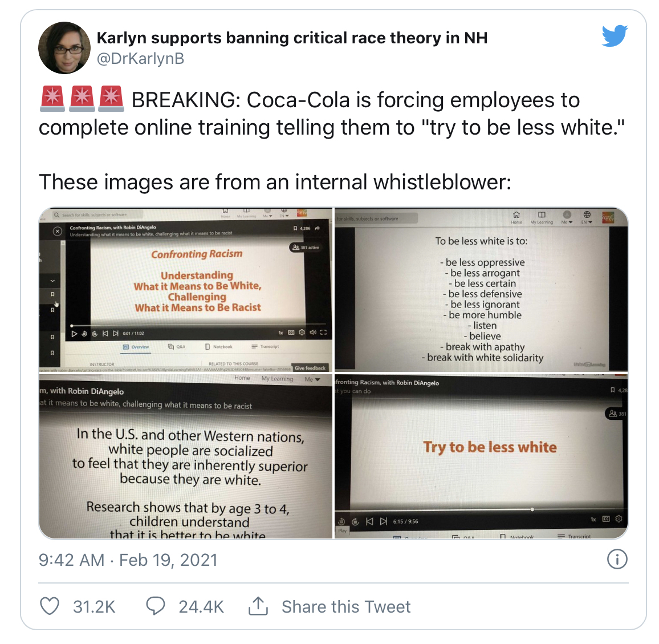Open Karlyn's profile avatar picture

(64, 48)
